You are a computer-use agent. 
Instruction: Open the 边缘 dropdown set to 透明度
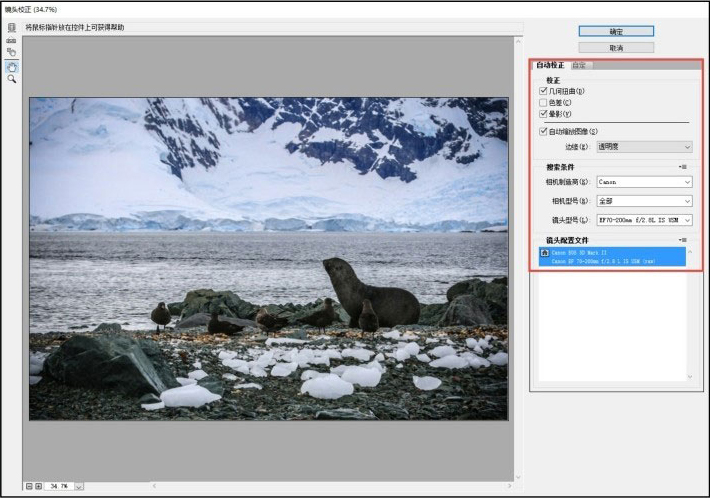coord(644,147)
